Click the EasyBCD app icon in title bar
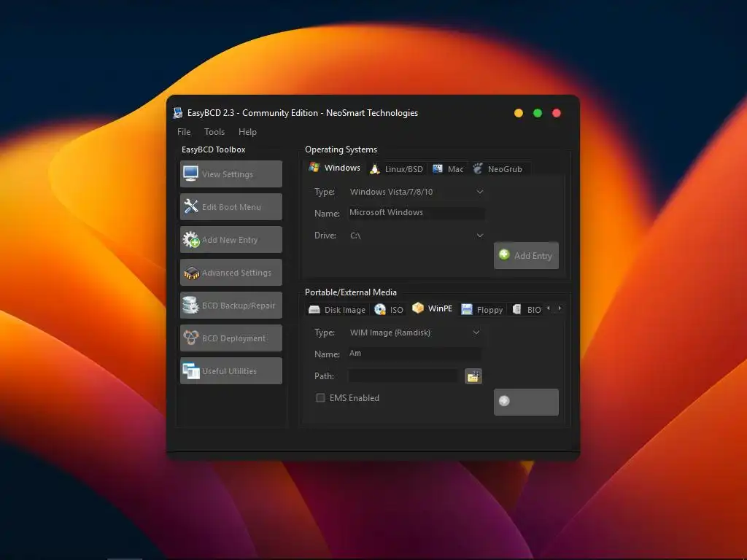The width and height of the screenshot is (747, 560). pyautogui.click(x=178, y=113)
